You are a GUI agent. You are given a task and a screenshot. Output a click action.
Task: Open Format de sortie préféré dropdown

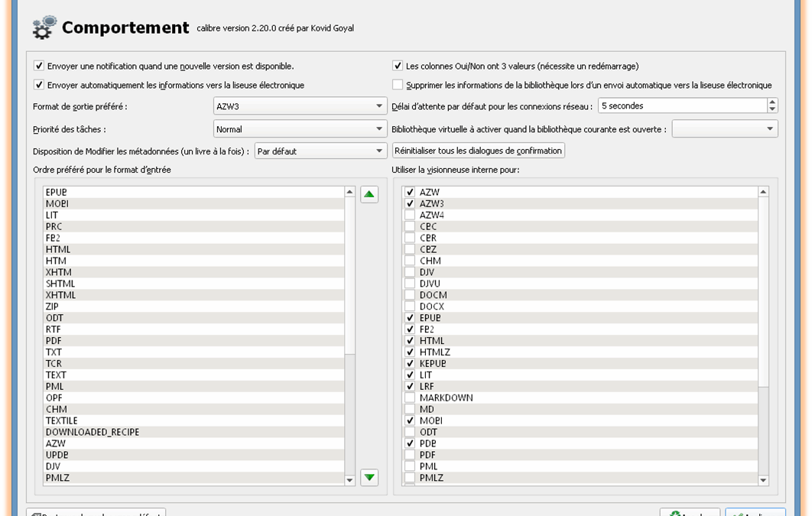pyautogui.click(x=300, y=106)
